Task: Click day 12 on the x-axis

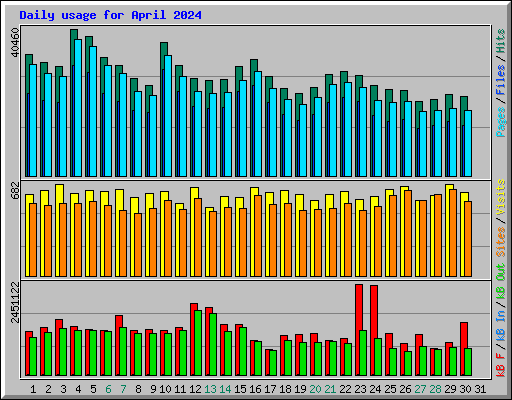Action: pyautogui.click(x=195, y=389)
